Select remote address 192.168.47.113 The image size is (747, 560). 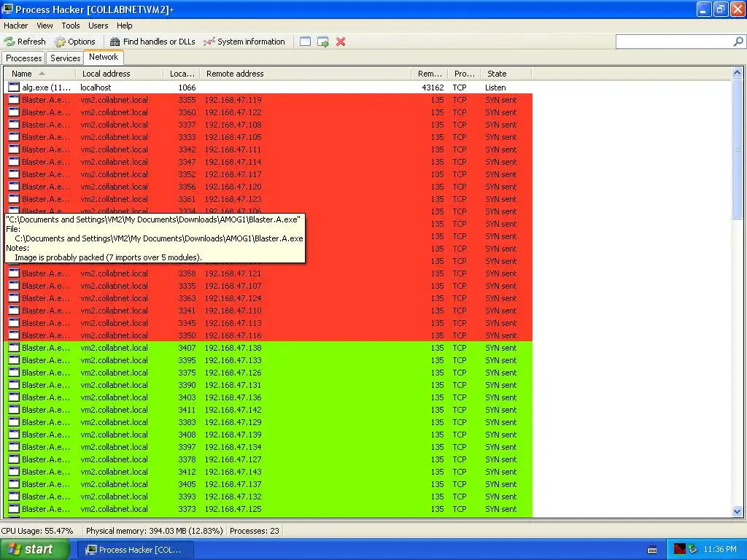233,323
